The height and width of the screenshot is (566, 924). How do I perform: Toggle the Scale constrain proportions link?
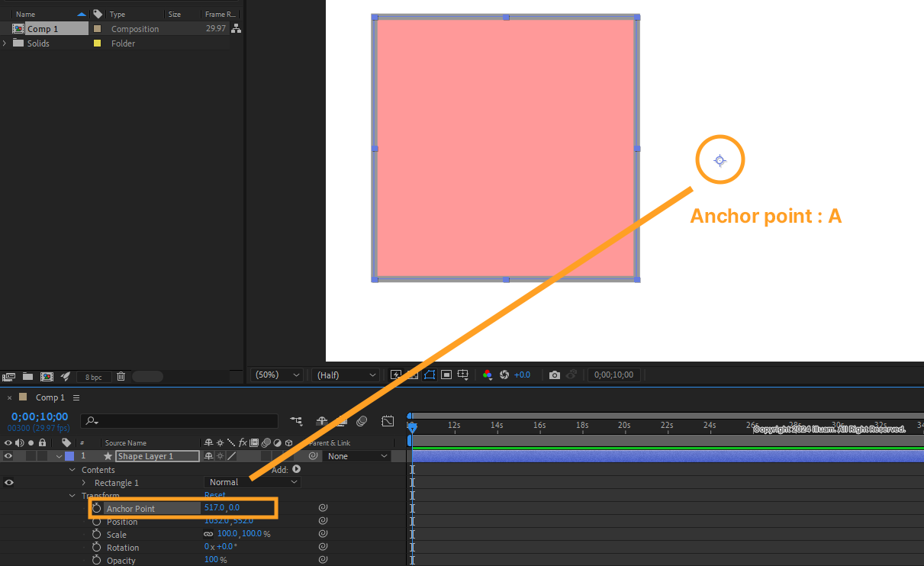208,534
